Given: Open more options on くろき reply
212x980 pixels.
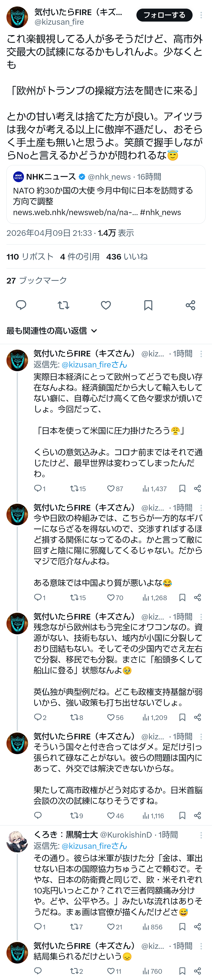Looking at the screenshot, I should (x=201, y=835).
